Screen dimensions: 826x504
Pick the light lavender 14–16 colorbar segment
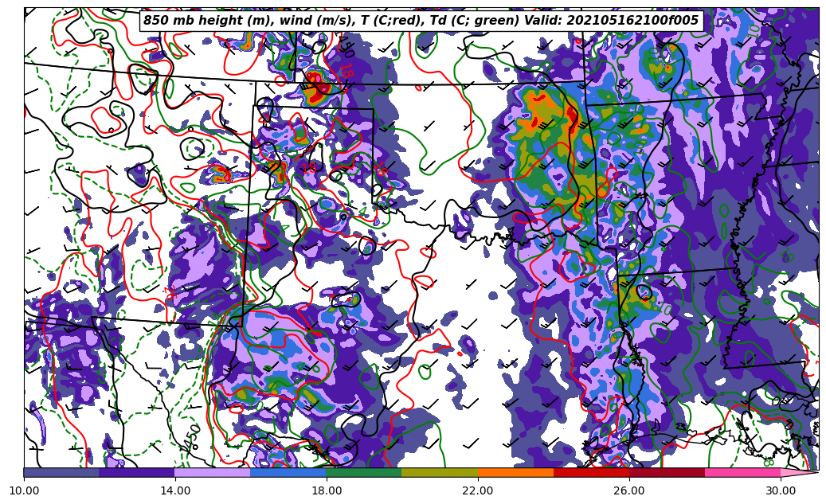[x=212, y=472]
